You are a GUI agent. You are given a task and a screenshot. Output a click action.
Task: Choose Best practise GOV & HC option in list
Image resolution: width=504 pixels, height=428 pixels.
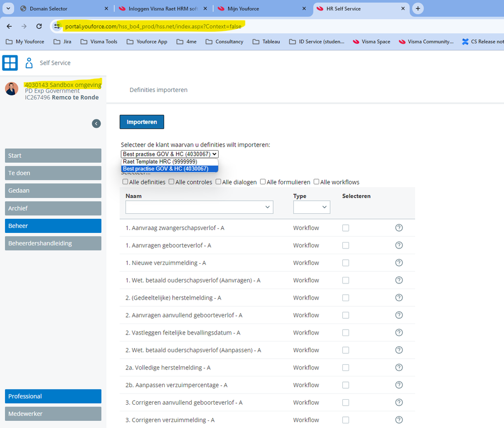[170, 169]
